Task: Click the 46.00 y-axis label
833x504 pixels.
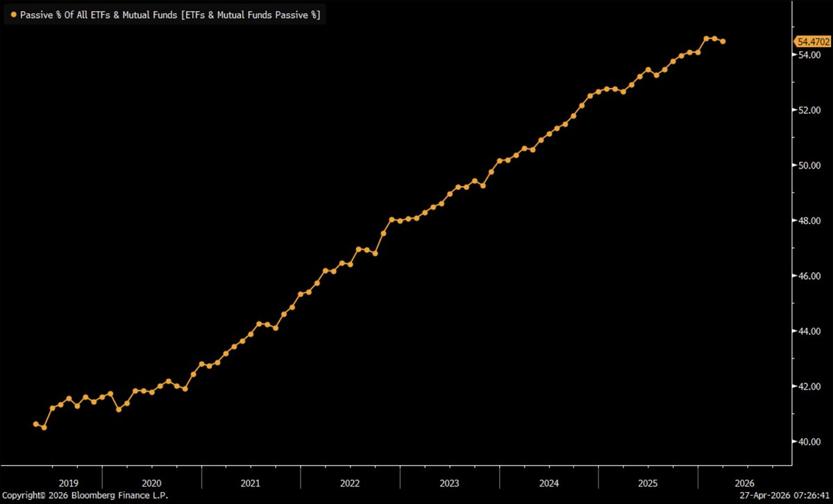Action: (811, 276)
